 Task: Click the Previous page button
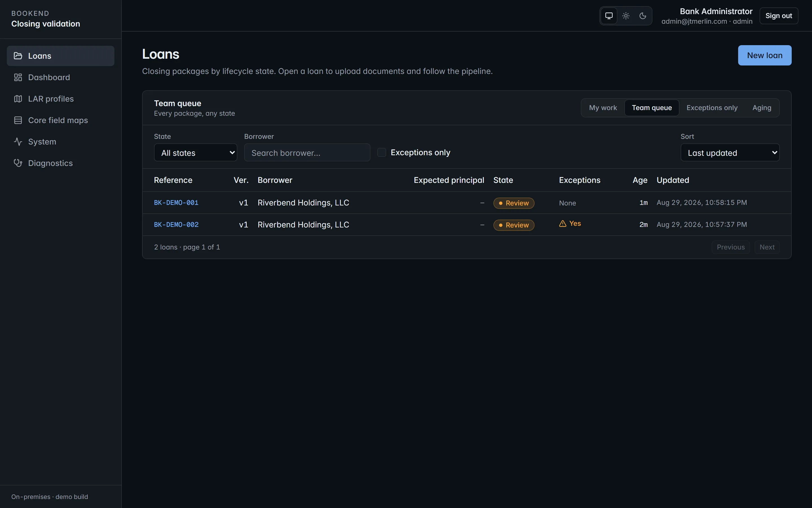[731, 247]
